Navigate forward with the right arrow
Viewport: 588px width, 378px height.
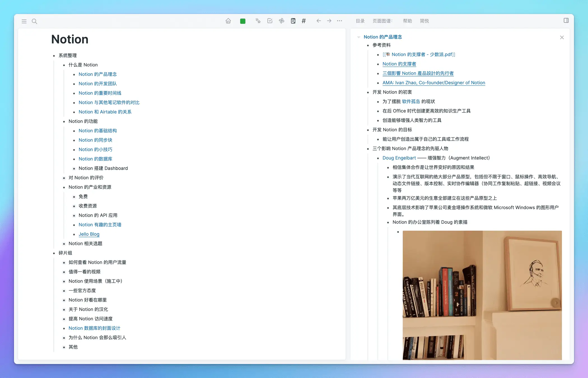coord(329,21)
